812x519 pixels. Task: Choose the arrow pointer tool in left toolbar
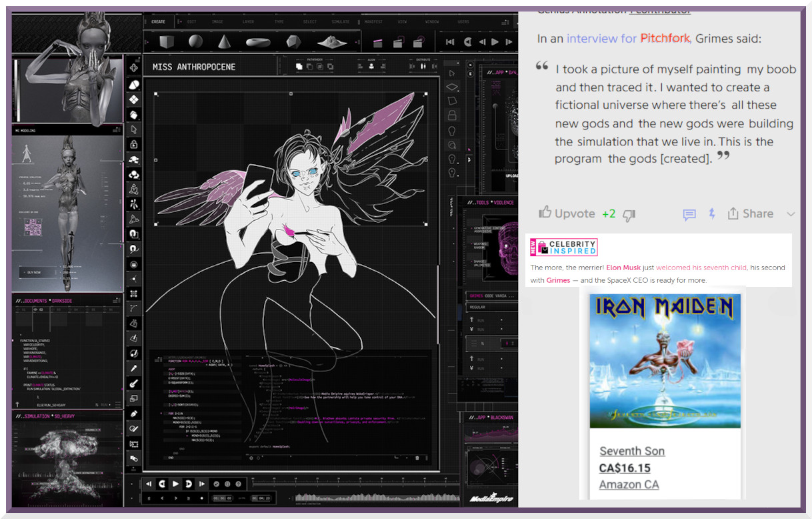tap(134, 129)
